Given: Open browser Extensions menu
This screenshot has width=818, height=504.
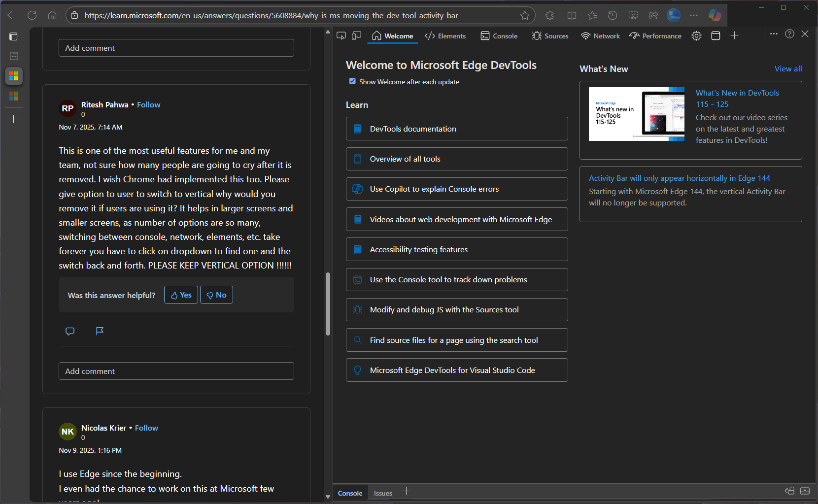Looking at the screenshot, I should point(550,15).
